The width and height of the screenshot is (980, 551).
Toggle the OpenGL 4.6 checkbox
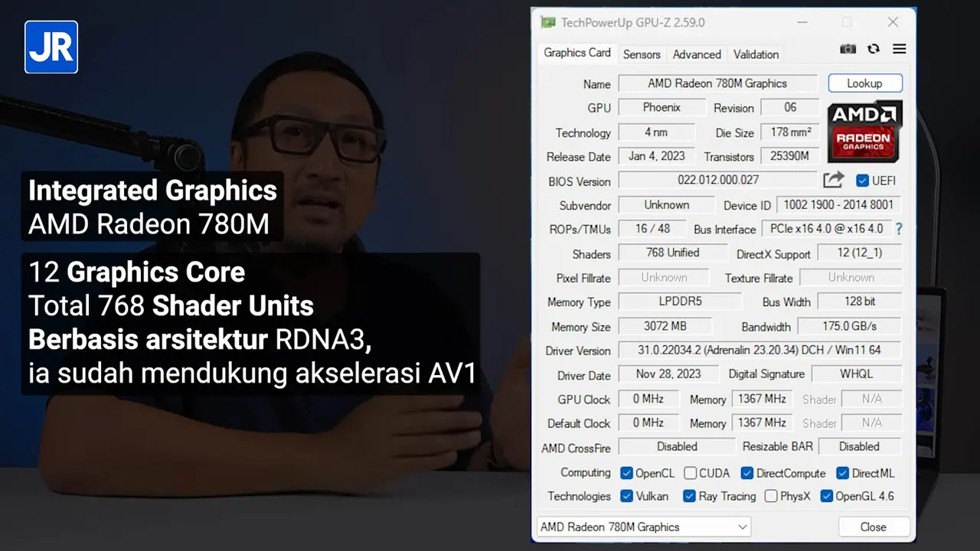(x=826, y=496)
